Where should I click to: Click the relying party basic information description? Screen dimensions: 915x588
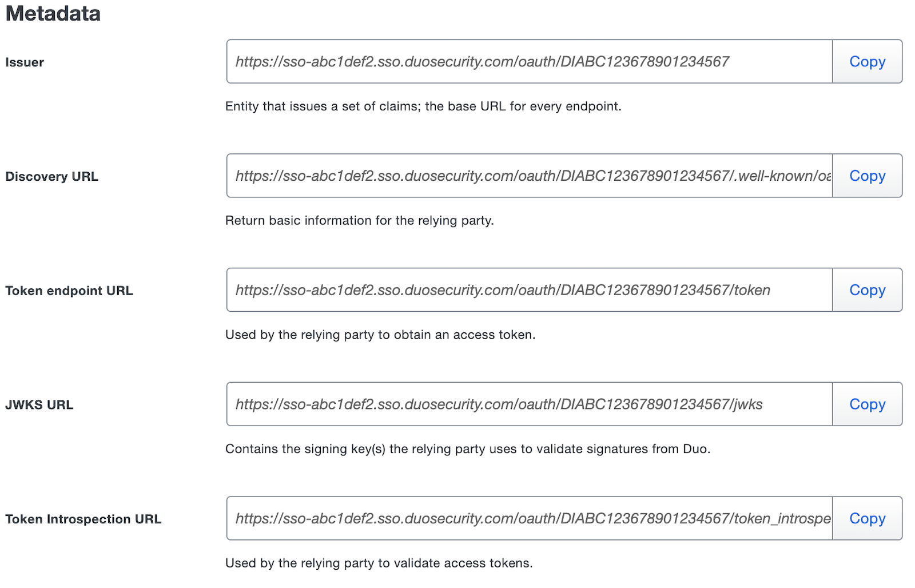pos(361,220)
